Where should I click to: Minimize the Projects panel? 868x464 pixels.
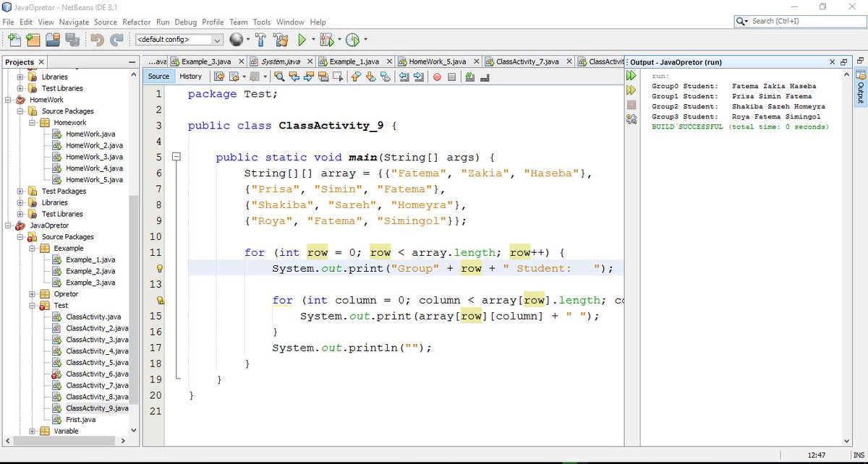132,63
